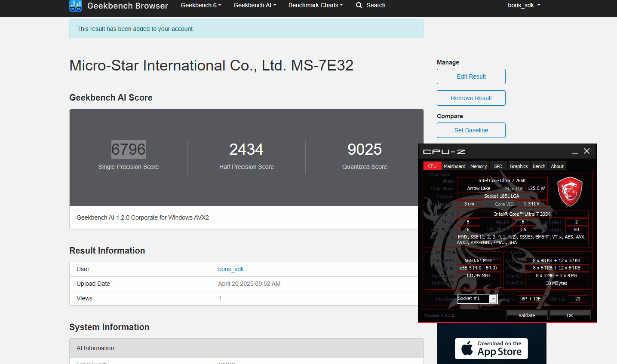617x364 pixels.
Task: Click the Remove Result button
Action: (x=471, y=98)
